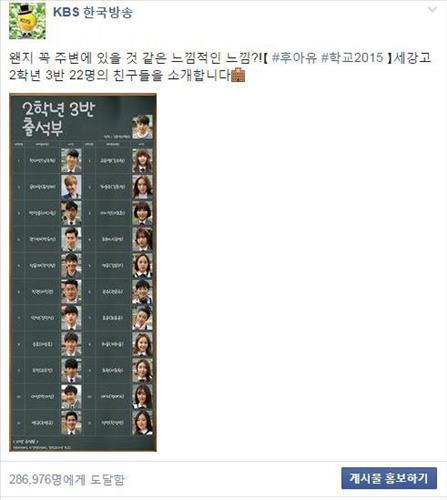447x500 pixels.
Task: Click the last male student photo in left column
Action: pos(71,423)
